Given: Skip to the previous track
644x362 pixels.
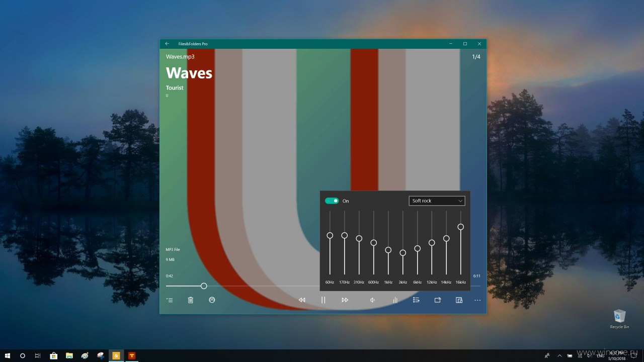Looking at the screenshot, I should [x=302, y=300].
